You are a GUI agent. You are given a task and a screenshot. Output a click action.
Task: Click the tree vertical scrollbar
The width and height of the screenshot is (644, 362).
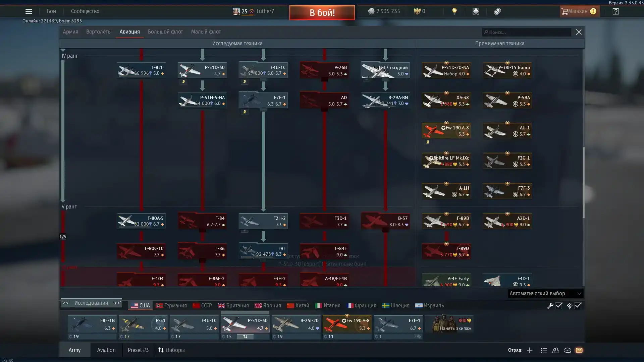(x=583, y=182)
